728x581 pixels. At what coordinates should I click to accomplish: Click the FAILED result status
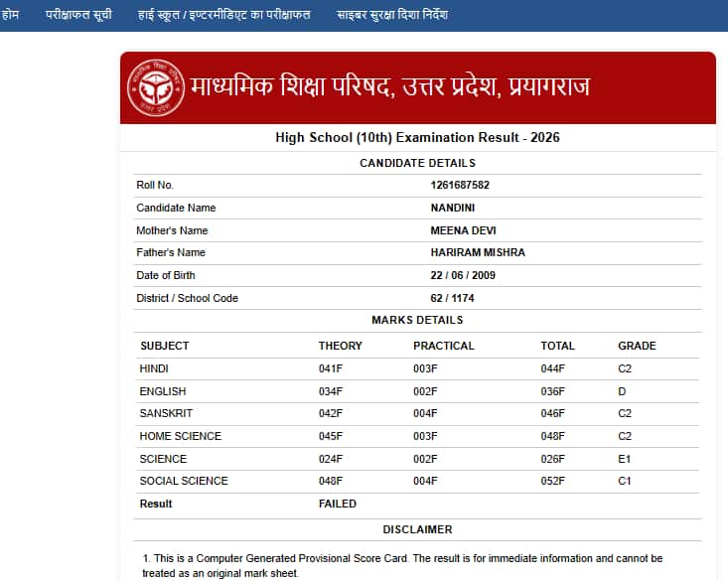click(x=338, y=504)
